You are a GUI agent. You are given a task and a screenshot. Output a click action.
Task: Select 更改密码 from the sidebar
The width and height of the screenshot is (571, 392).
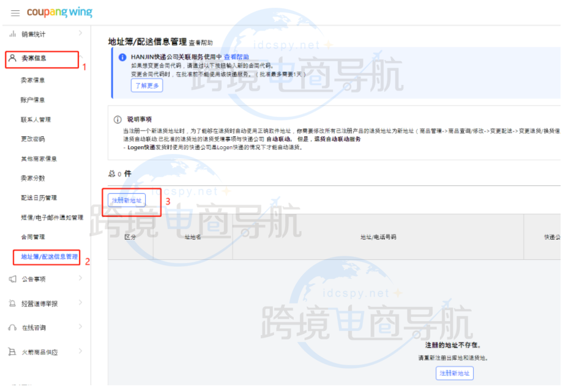pos(32,139)
